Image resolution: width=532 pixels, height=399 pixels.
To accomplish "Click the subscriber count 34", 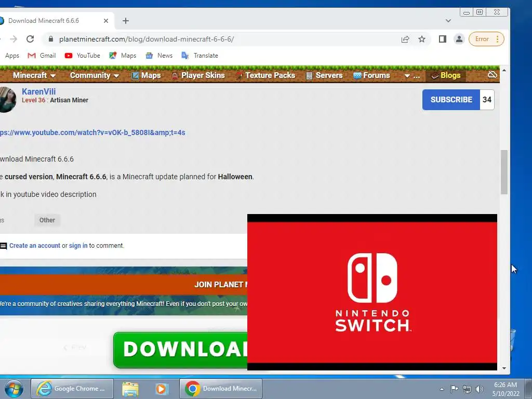I will [x=487, y=100].
